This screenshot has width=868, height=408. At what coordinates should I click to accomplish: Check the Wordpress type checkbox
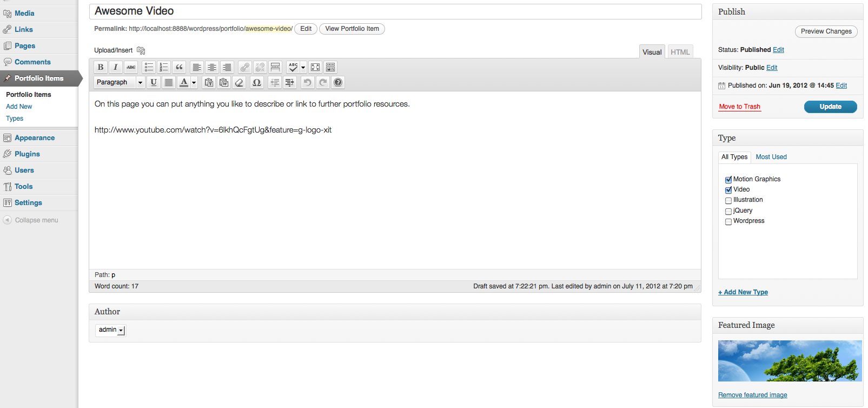[x=728, y=221]
